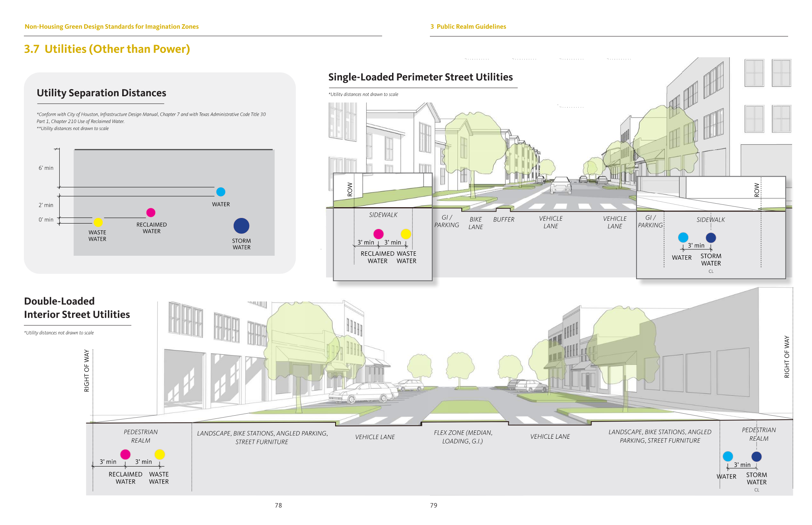Click the '3.7 Utilities (Other than Power)' heading
Image resolution: width=812 pixels, height=525 pixels.
(x=107, y=49)
